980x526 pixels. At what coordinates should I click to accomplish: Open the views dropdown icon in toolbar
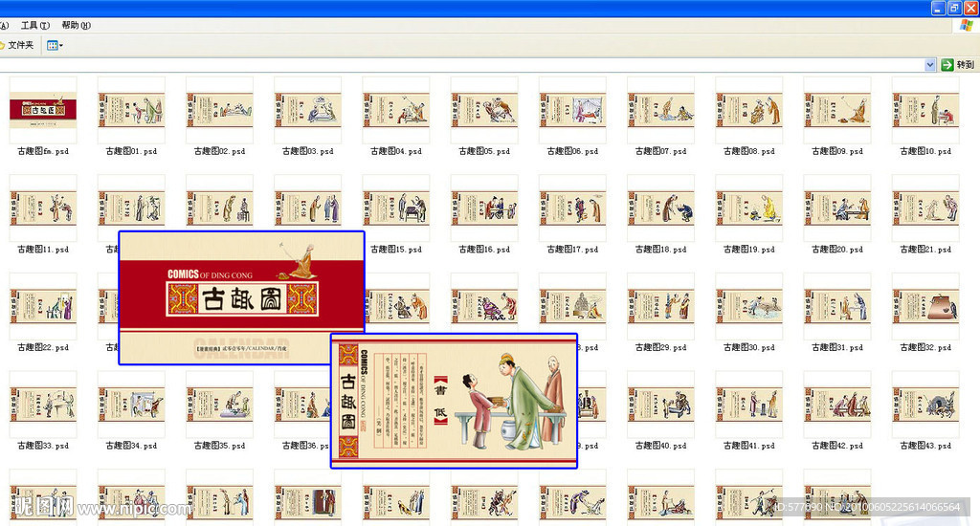point(55,45)
